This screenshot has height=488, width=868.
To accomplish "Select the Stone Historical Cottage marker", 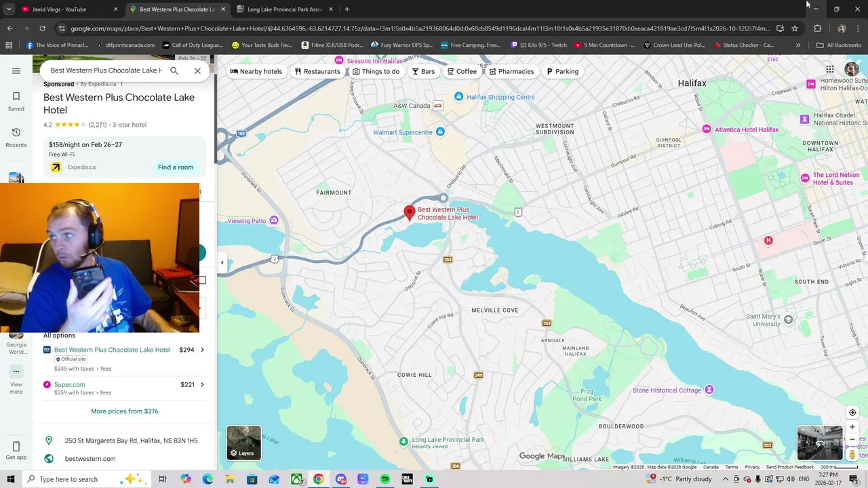I will pyautogui.click(x=709, y=390).
